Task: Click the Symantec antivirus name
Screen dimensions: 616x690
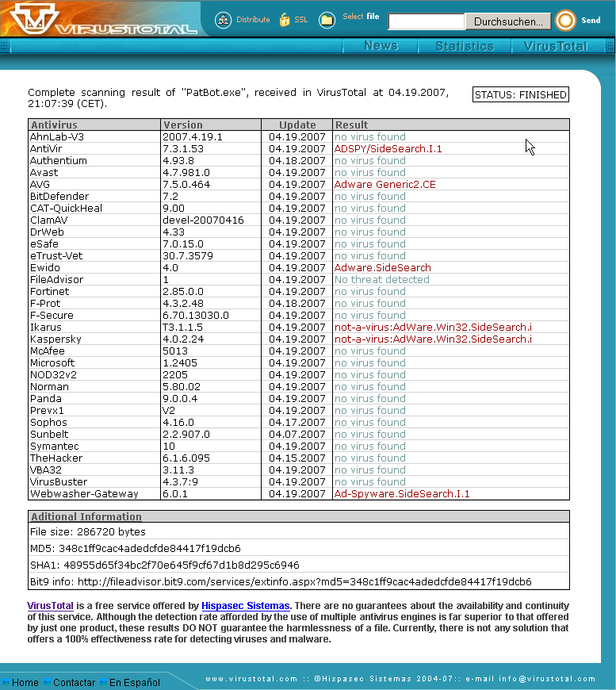Action: (x=54, y=446)
